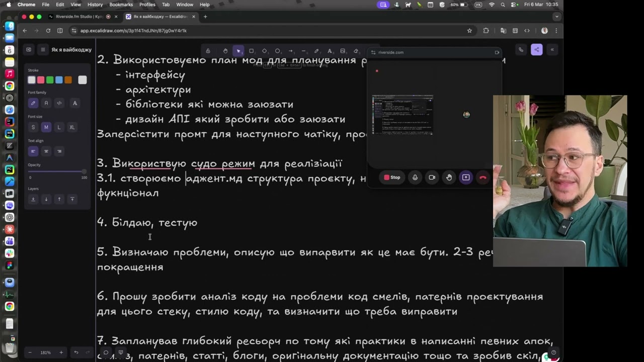The width and height of the screenshot is (644, 362).
Task: Choose the hand-drawn font family
Action: click(33, 103)
